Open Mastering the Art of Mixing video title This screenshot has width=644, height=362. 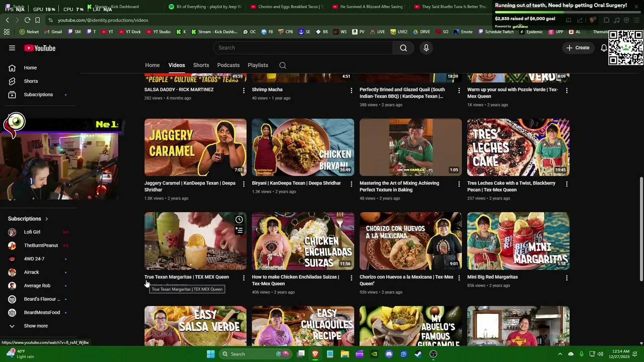(399, 187)
